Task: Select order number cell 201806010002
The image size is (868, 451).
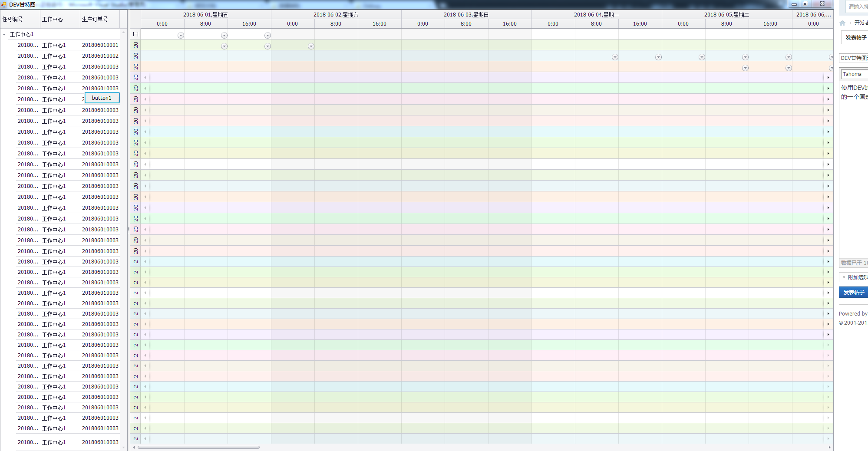Action: [100, 56]
